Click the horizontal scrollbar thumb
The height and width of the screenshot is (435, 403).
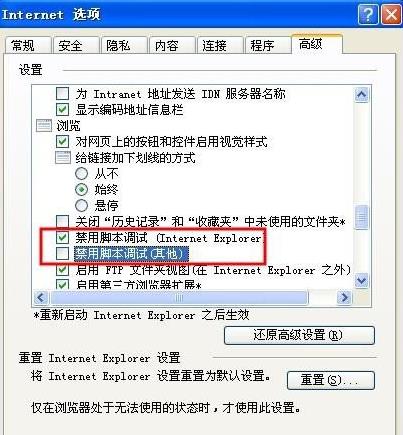(x=179, y=297)
